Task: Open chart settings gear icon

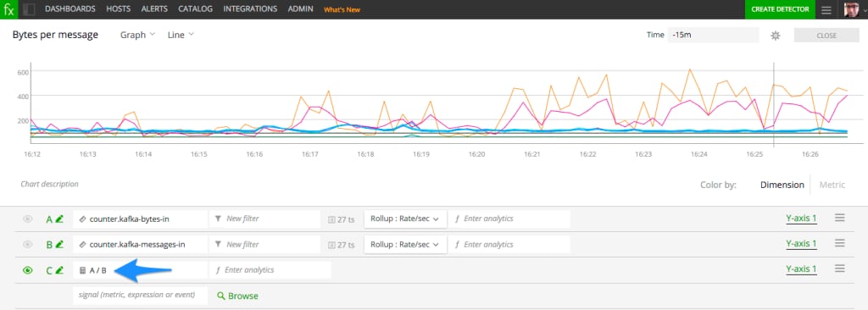Action: tap(776, 36)
